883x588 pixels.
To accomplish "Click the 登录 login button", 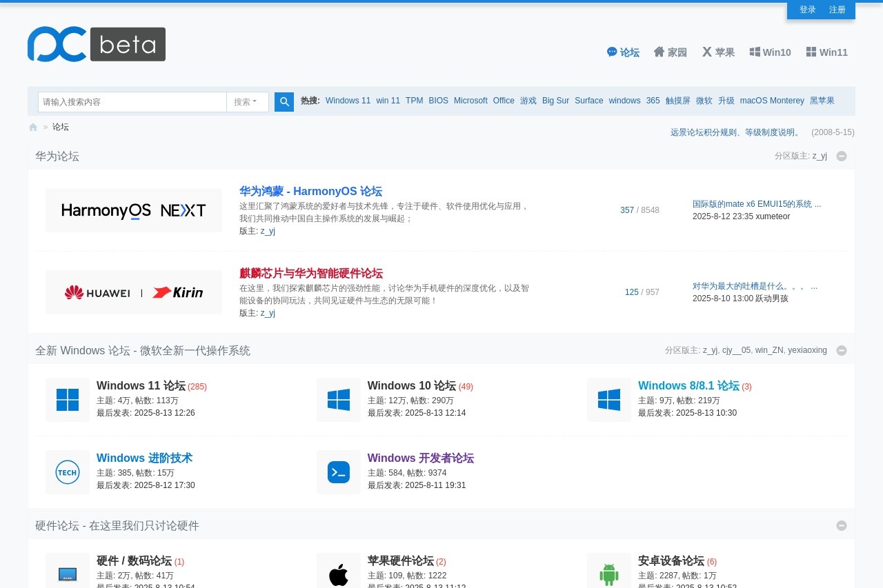I will (808, 10).
